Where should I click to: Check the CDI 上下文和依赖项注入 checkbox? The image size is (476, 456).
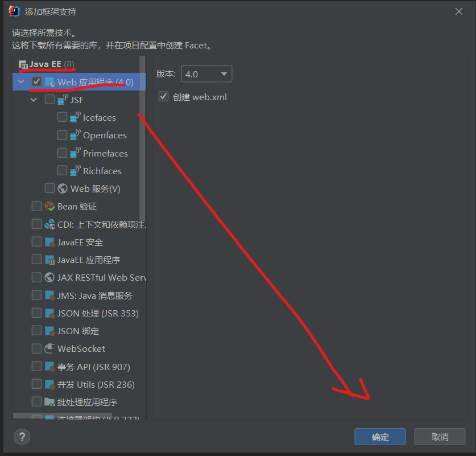[x=36, y=224]
